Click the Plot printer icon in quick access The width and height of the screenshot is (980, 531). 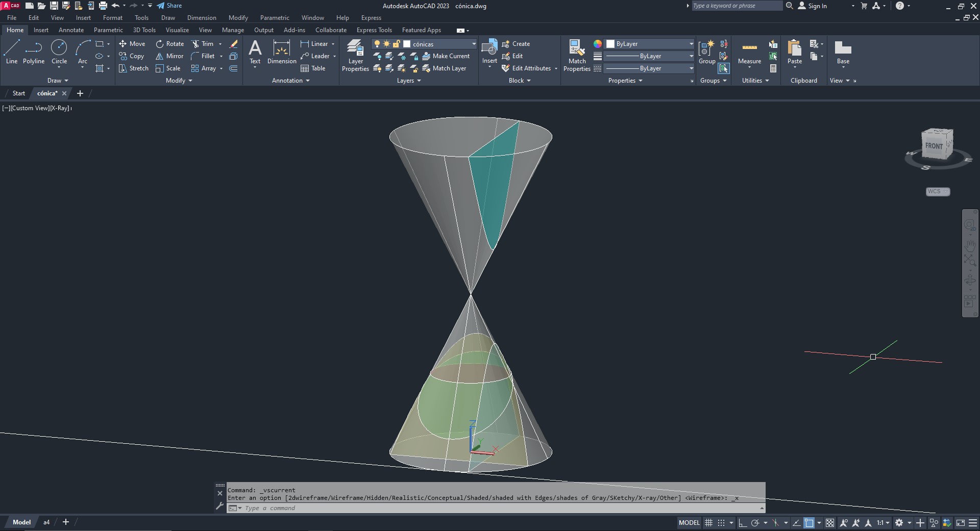click(103, 6)
